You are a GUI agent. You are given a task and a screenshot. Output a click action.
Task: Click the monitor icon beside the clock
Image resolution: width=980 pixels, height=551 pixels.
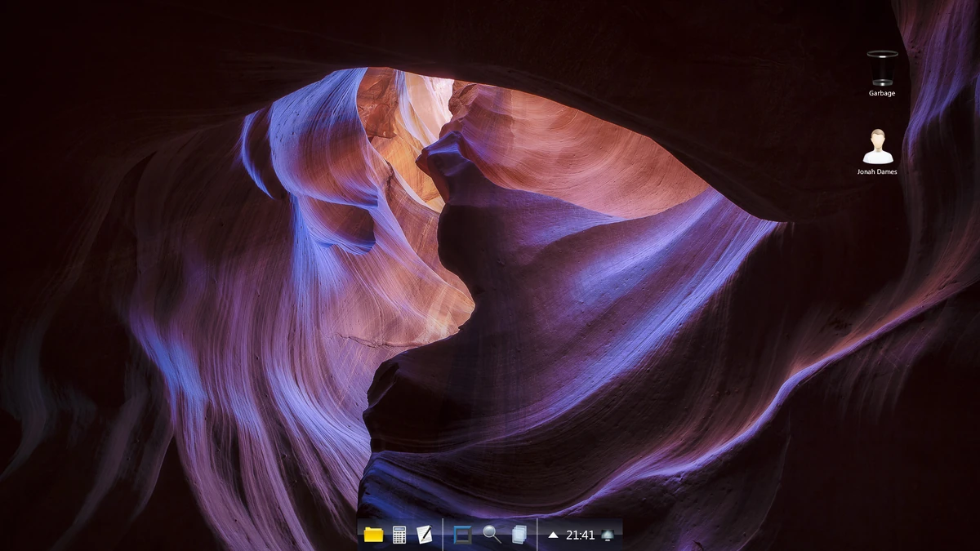pyautogui.click(x=608, y=535)
